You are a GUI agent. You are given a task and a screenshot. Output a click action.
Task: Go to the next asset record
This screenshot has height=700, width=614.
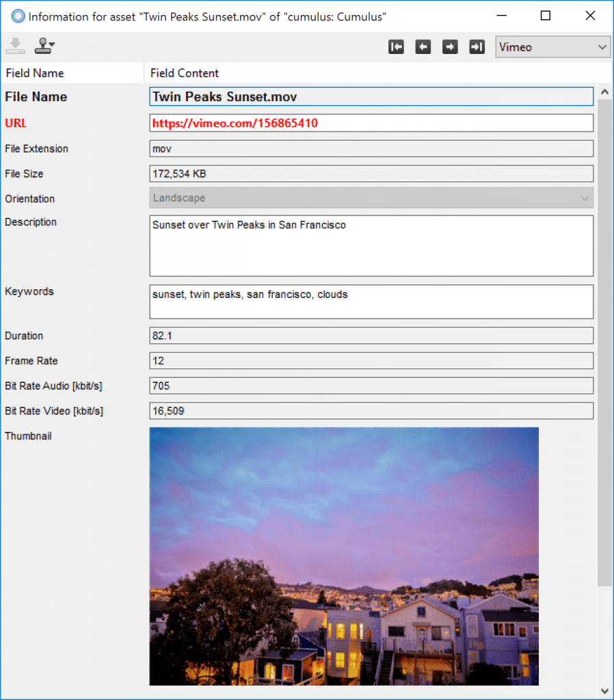[449, 46]
